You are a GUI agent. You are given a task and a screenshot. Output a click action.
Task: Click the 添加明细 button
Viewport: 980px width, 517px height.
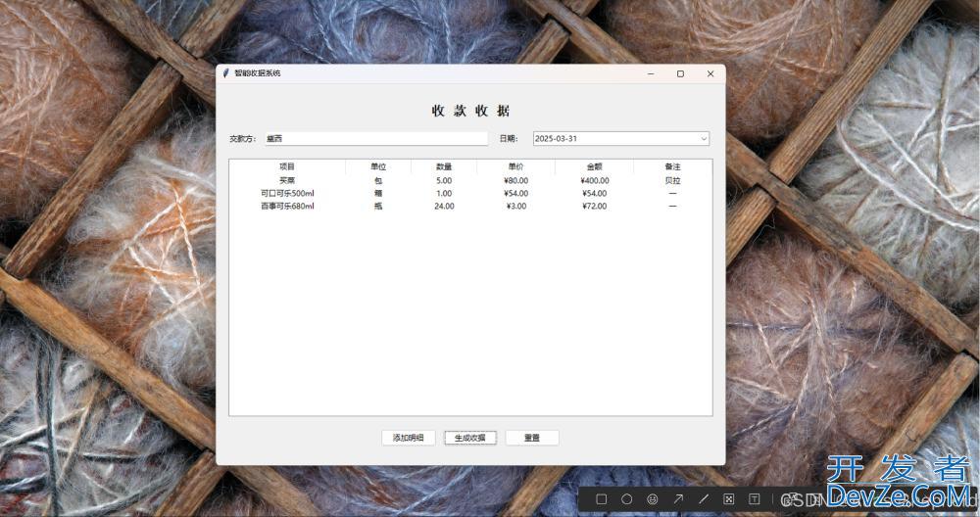(408, 438)
